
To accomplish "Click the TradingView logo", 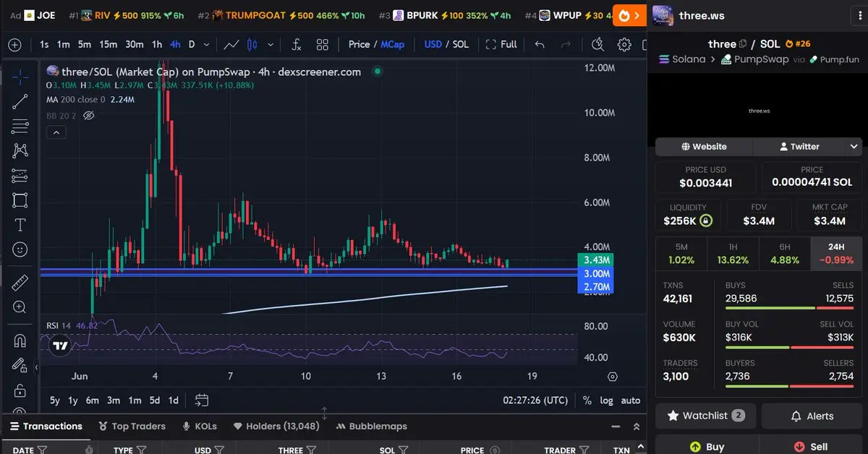I will pyautogui.click(x=60, y=346).
